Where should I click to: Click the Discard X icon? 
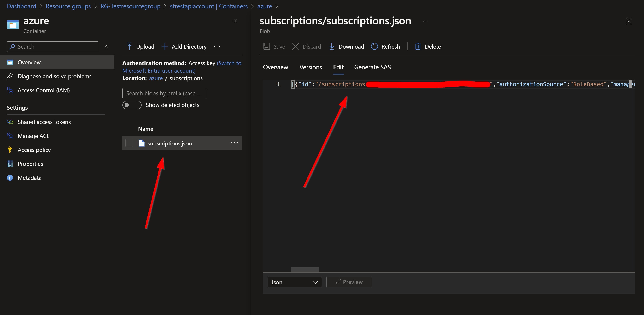[x=295, y=46]
